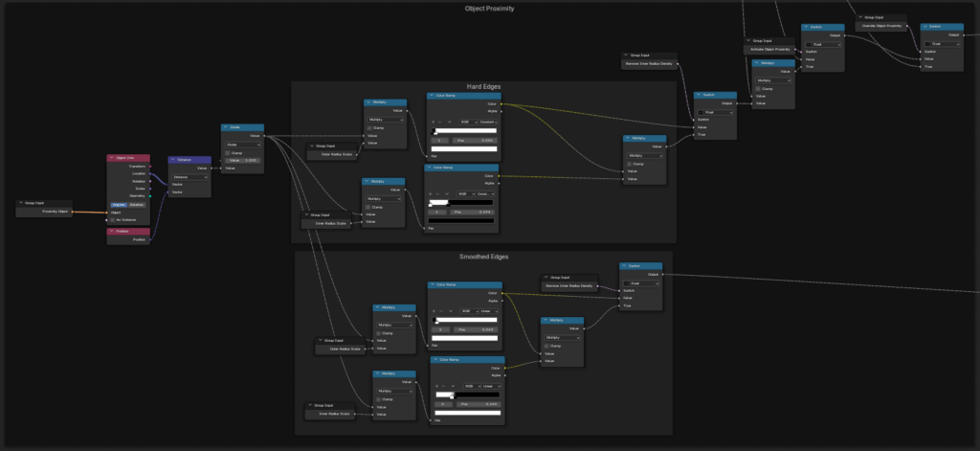Click the Transform output socket on Object Info

coord(151,166)
